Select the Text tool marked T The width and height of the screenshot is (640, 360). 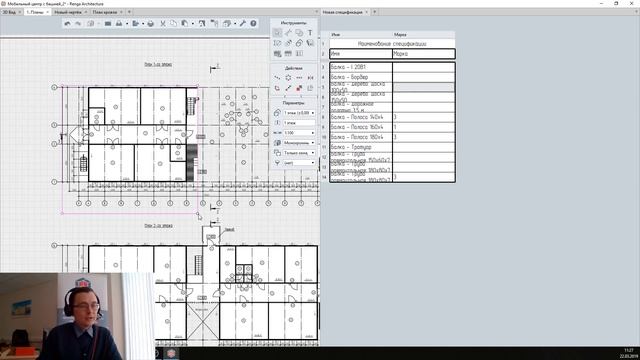coord(310,33)
